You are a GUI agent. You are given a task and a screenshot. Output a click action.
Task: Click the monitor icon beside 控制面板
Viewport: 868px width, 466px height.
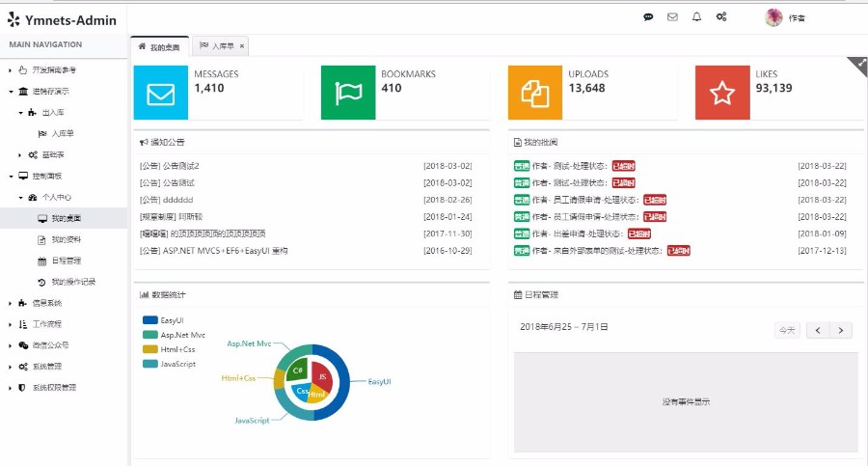(x=23, y=176)
